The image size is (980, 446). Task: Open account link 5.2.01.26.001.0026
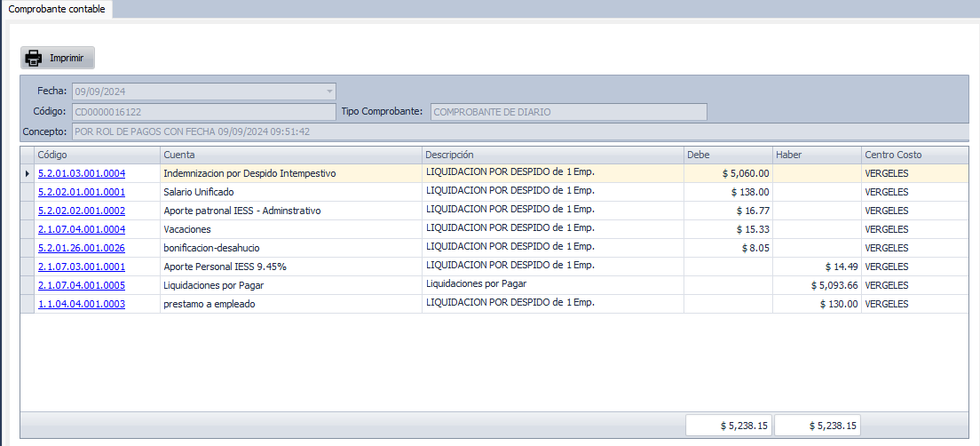(x=82, y=248)
